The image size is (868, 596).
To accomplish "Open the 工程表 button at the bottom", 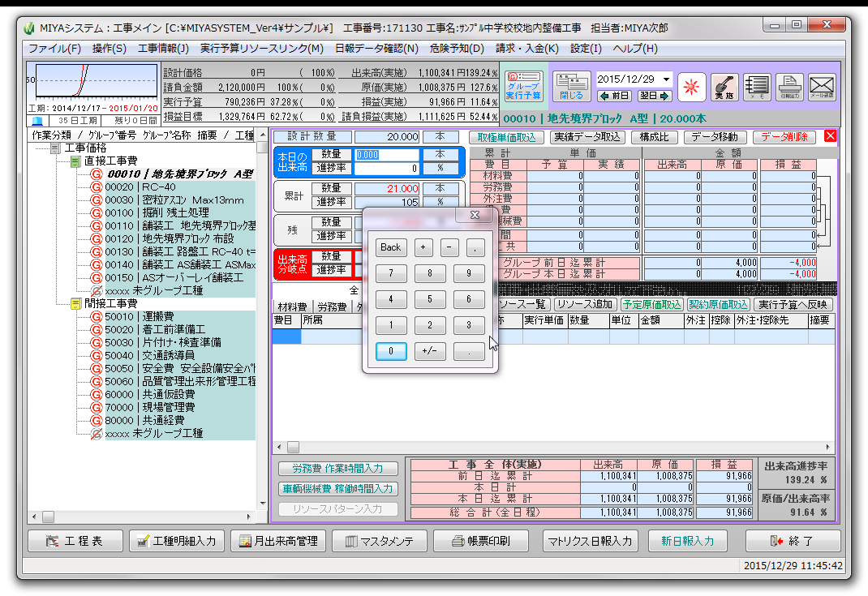I will pyautogui.click(x=75, y=541).
